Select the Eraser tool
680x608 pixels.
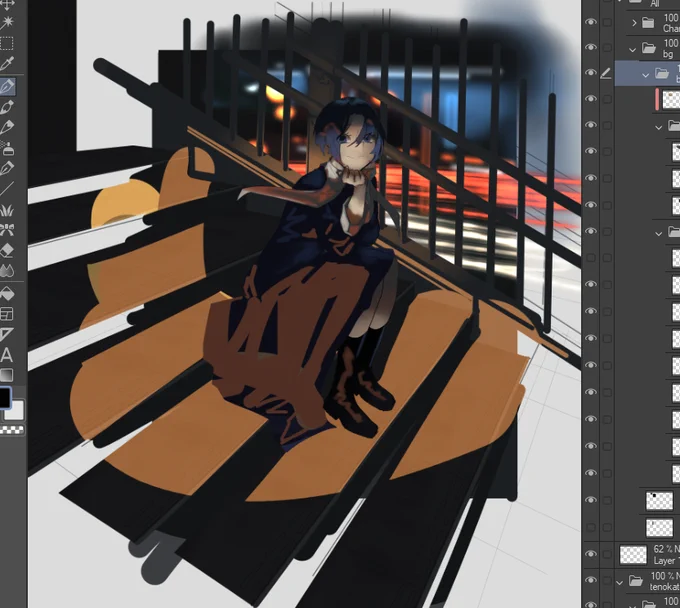coord(7,250)
